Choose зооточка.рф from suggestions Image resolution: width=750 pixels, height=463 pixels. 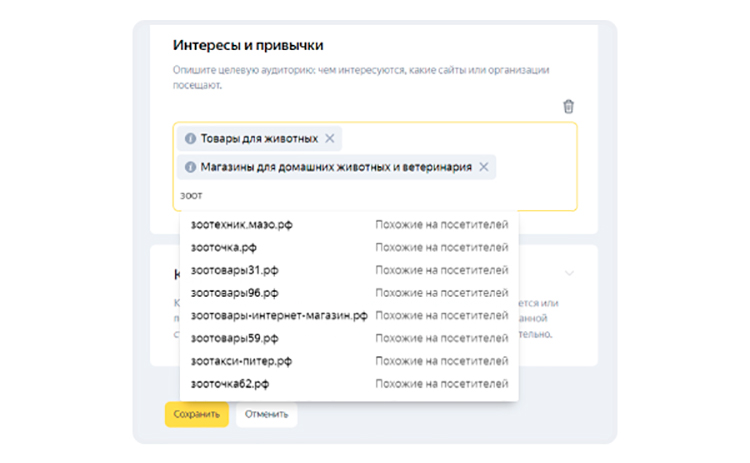click(x=224, y=247)
